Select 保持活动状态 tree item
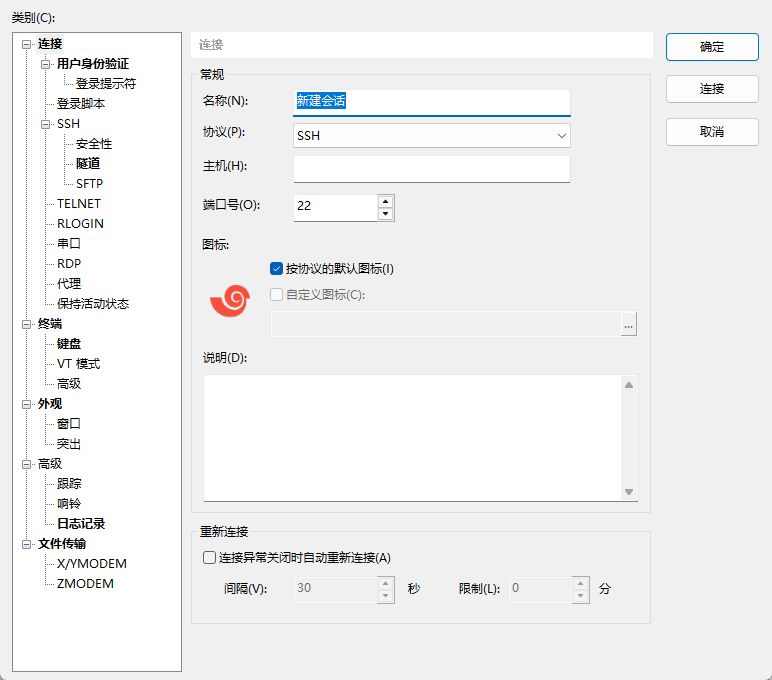The width and height of the screenshot is (772, 680). point(93,304)
